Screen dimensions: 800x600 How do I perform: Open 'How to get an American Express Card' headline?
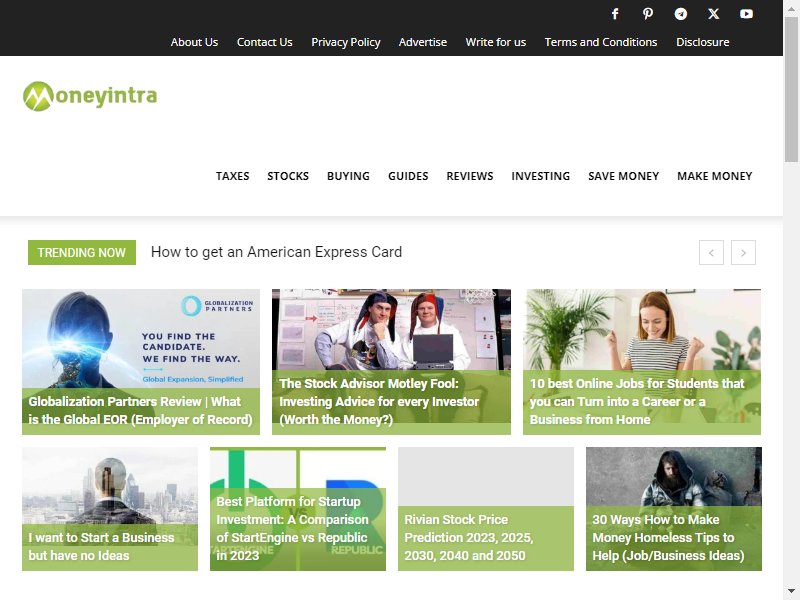(x=277, y=252)
